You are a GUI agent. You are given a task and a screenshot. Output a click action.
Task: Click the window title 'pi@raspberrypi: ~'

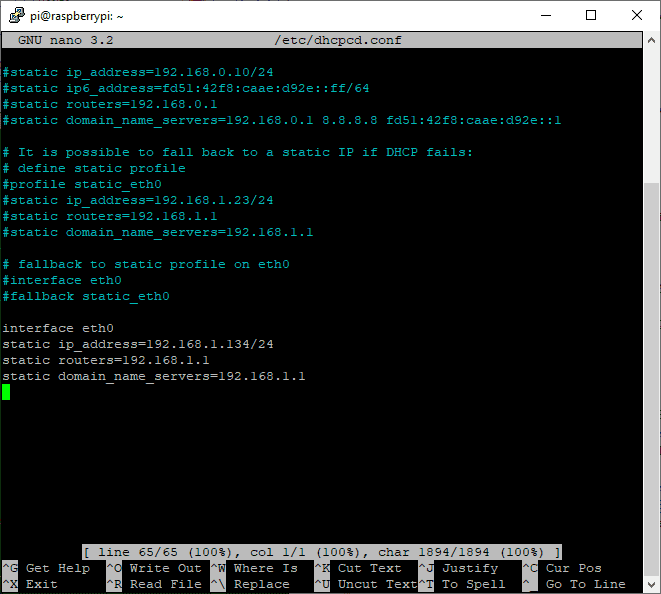pos(77,16)
